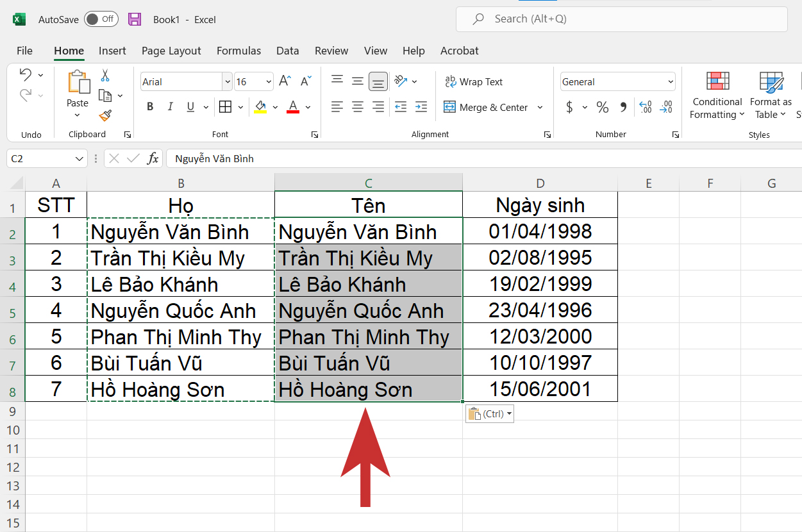Screen dimensions: 802x532
Task: Open the font size dropdown showing 16
Action: [x=269, y=81]
